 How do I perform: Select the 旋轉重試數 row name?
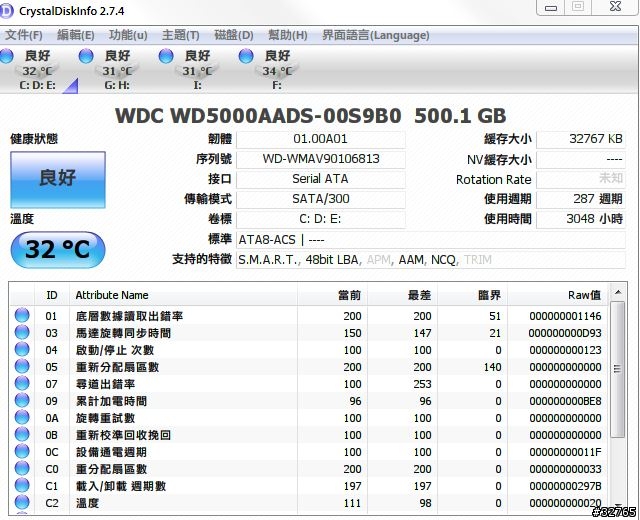coord(105,418)
